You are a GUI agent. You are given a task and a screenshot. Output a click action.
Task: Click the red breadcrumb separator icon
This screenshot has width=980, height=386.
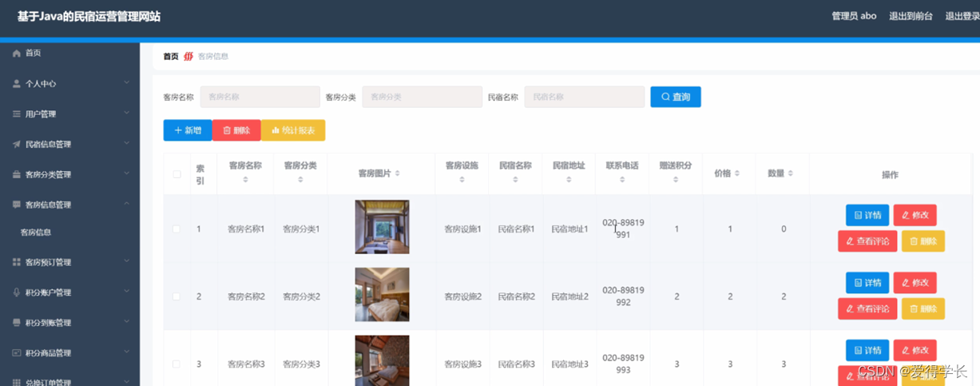pyautogui.click(x=188, y=57)
